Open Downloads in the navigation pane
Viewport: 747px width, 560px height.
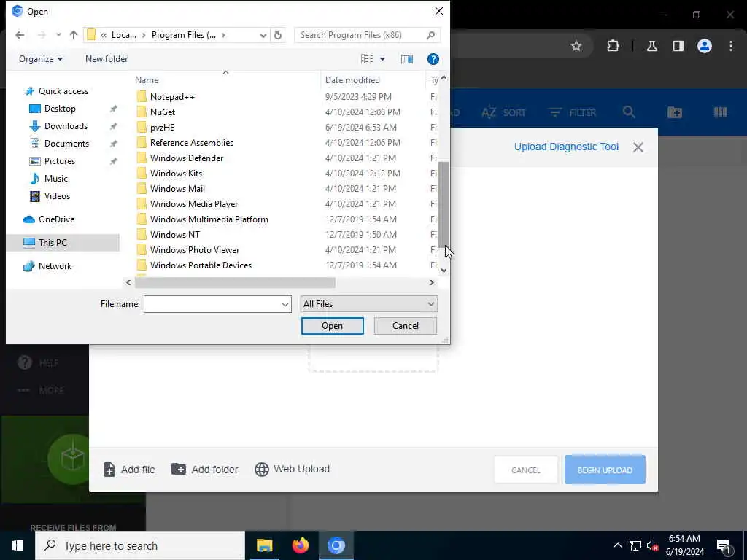point(66,126)
